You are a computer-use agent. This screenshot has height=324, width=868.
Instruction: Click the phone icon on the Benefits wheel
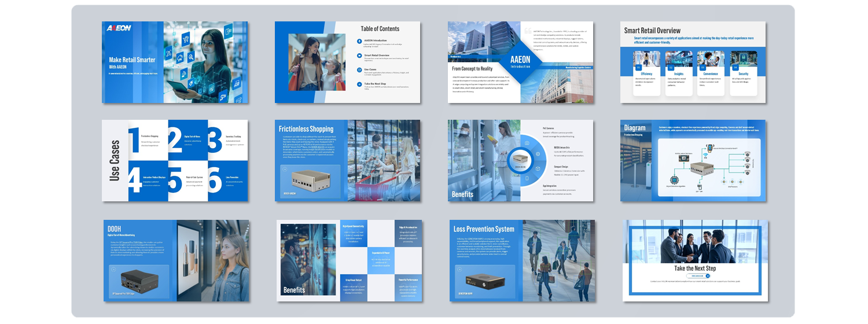coord(527,179)
